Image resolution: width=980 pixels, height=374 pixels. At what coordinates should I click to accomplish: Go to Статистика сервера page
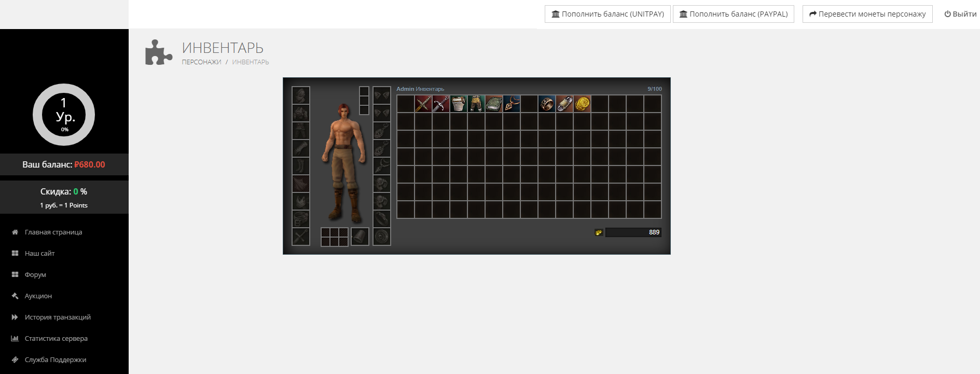point(56,339)
